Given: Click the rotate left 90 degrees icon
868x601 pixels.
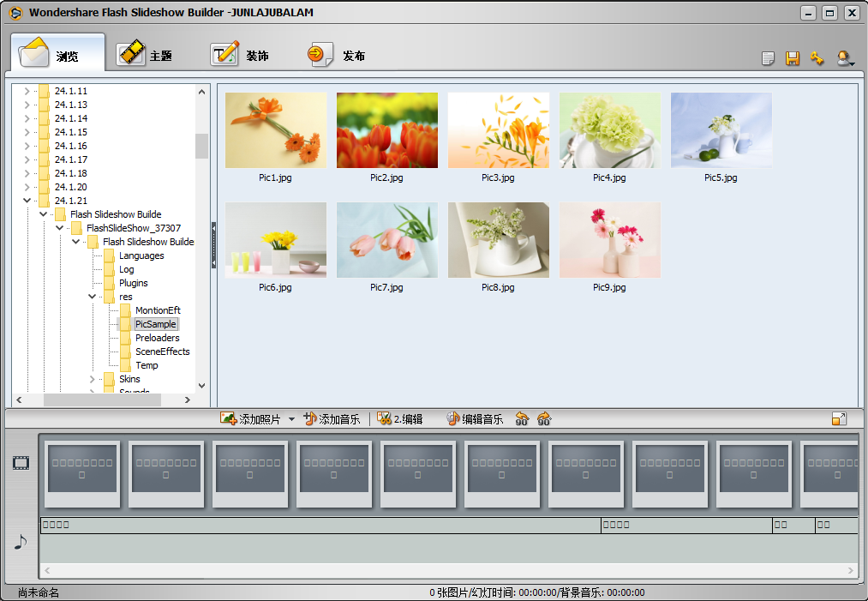Looking at the screenshot, I should click(x=522, y=418).
